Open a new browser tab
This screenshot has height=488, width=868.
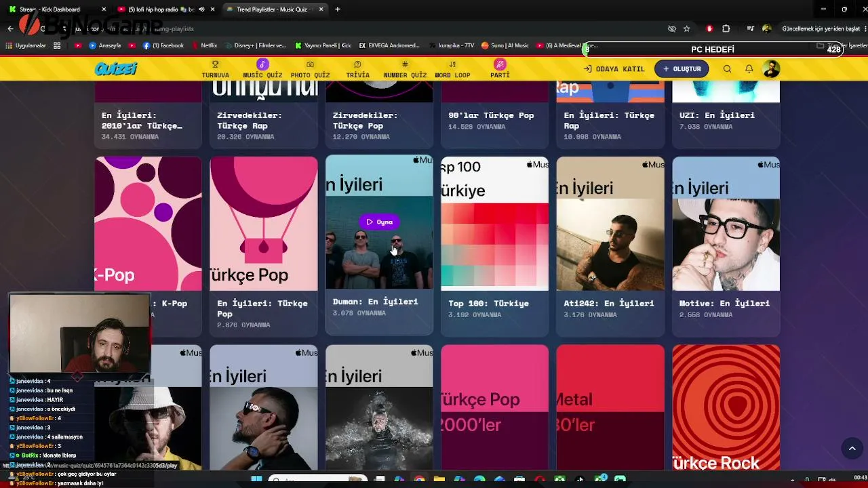click(x=338, y=9)
